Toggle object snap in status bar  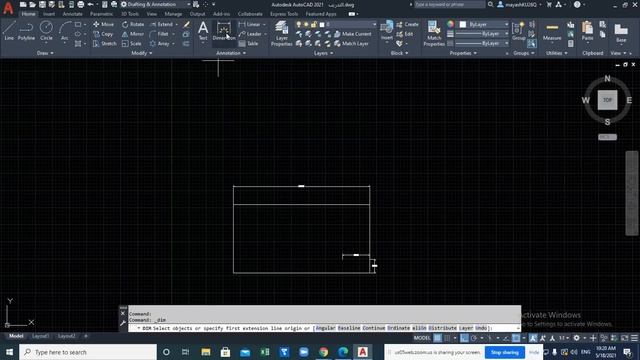[x=516, y=338]
